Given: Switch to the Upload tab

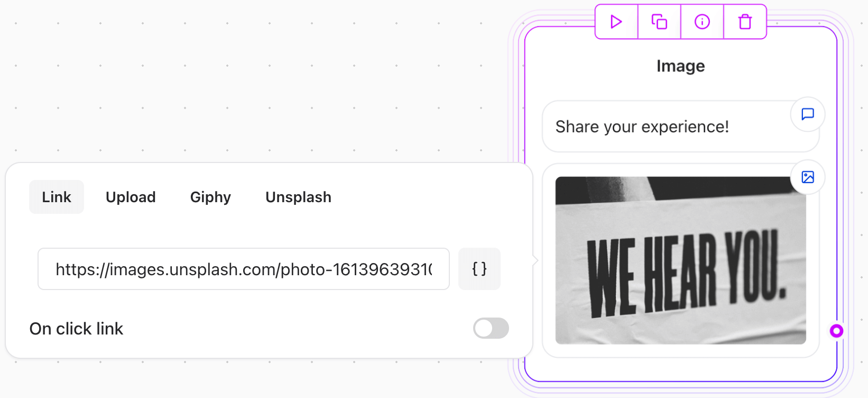Looking at the screenshot, I should pos(131,197).
